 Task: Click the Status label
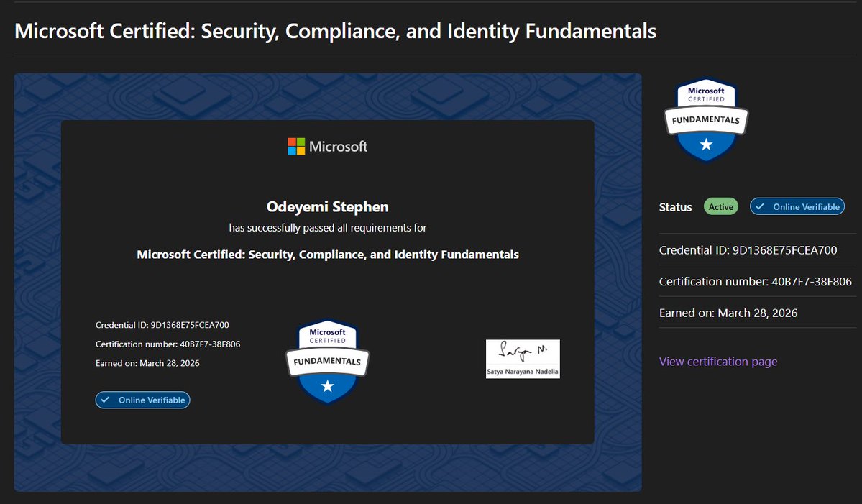(675, 207)
